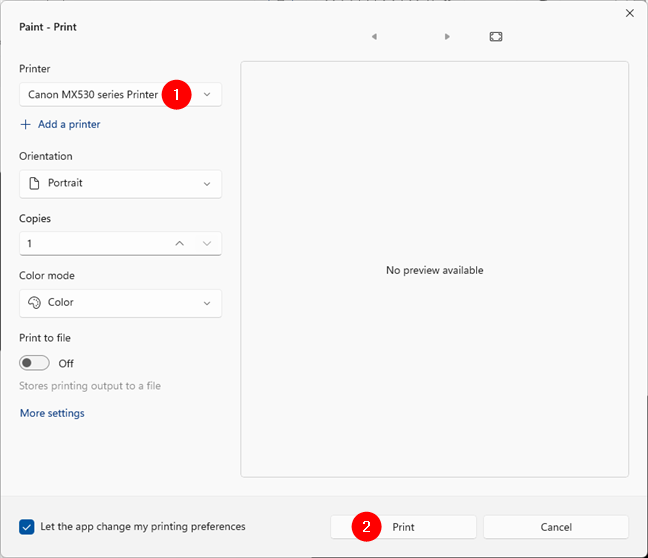
Task: Go to the next preview page
Action: (x=447, y=37)
